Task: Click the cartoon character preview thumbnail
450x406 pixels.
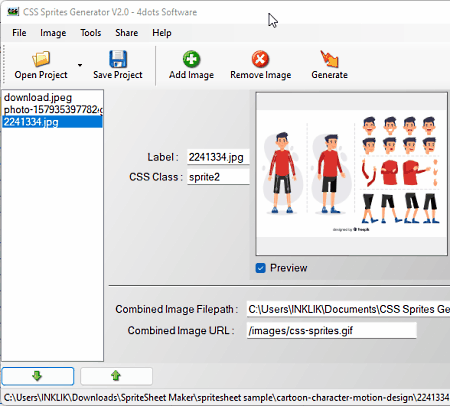Action: [x=352, y=174]
